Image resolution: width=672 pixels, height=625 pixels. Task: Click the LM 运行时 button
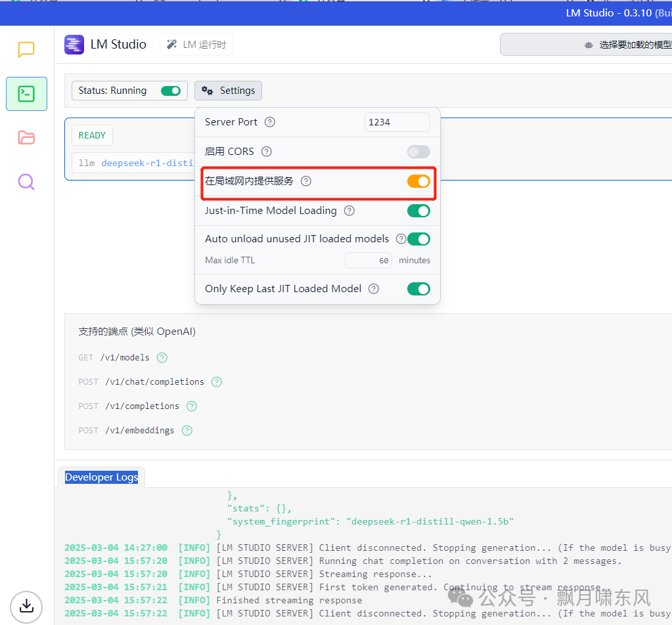196,45
